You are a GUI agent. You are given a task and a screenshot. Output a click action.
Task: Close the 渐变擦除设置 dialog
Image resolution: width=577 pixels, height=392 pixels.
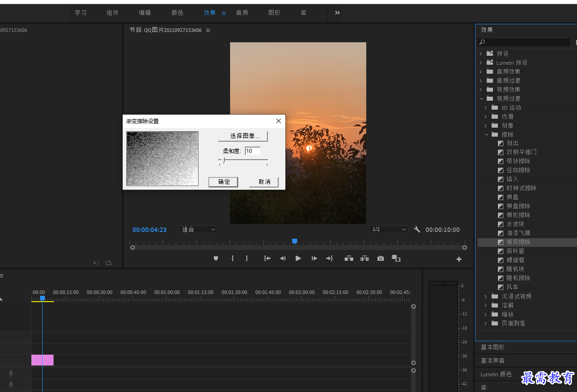(x=279, y=121)
